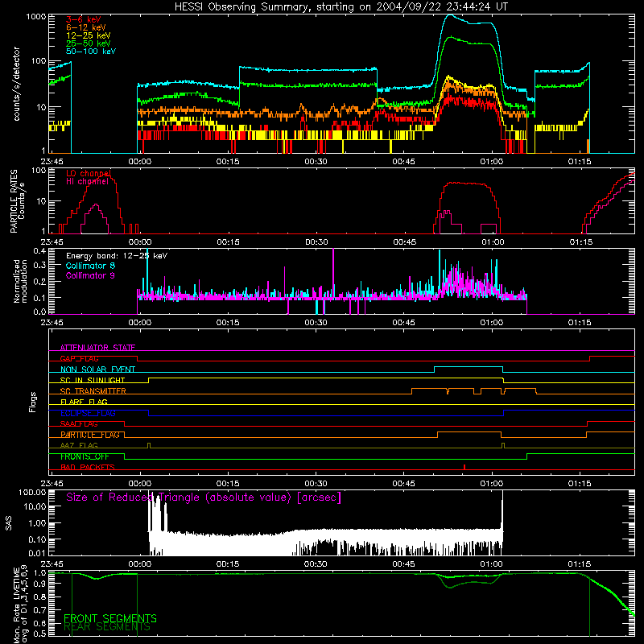
Task: Click the Size of Reduced Triangle label
Action: [x=204, y=497]
